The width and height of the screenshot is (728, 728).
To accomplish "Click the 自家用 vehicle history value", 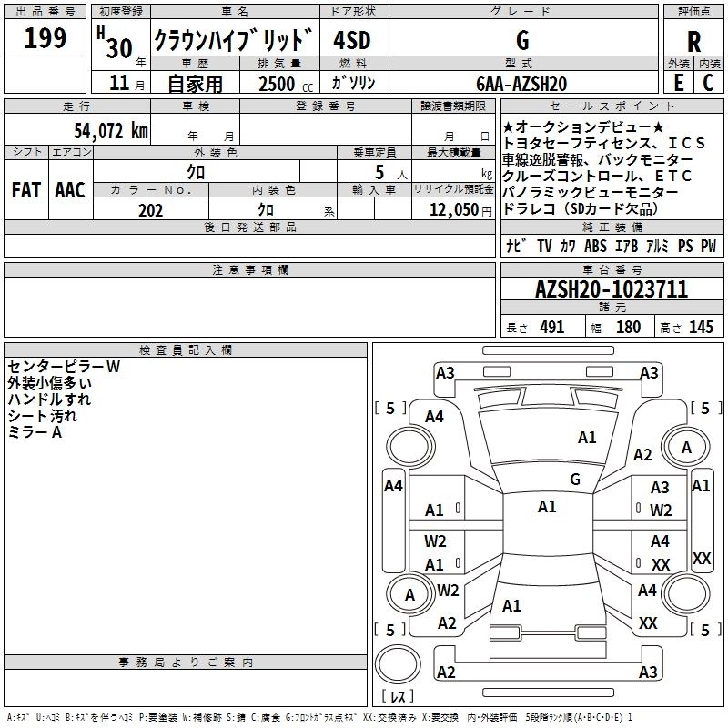I will 195,84.
